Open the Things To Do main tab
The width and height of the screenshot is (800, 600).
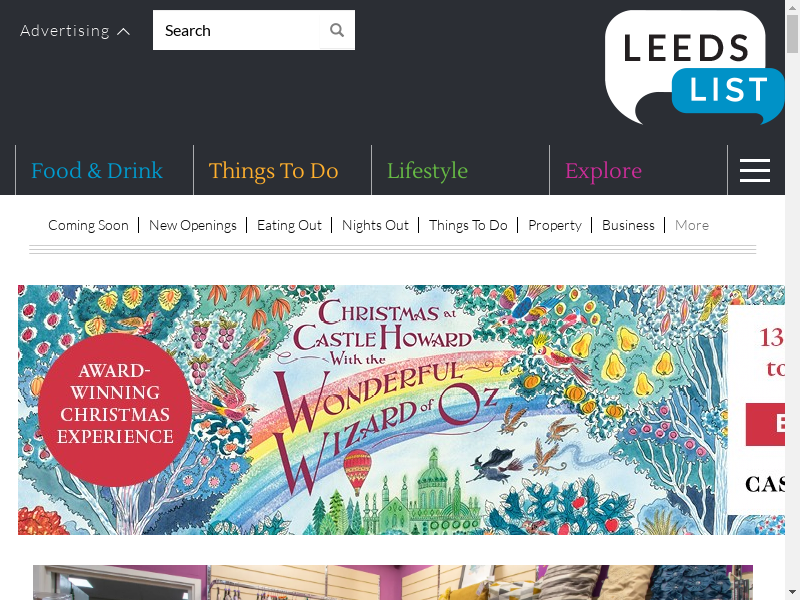coord(273,170)
